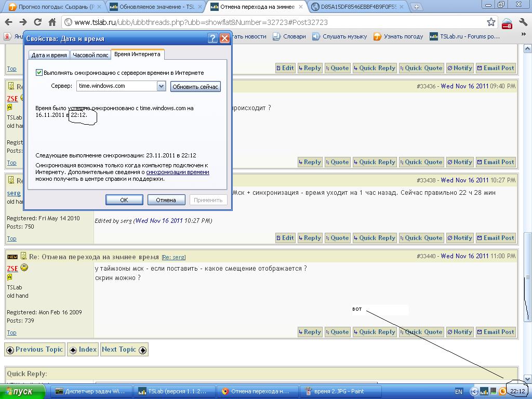
Task: Open the Windows 'пуск' Start button
Action: click(x=22, y=392)
